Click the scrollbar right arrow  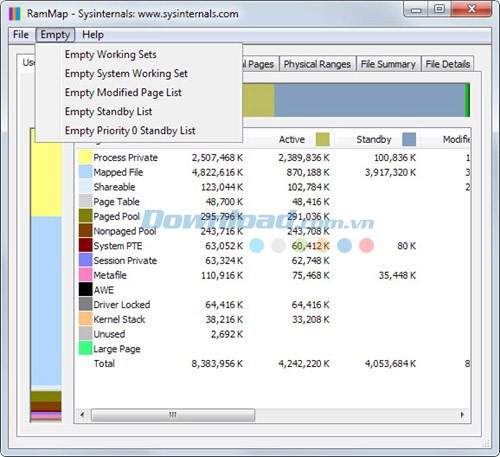click(462, 415)
